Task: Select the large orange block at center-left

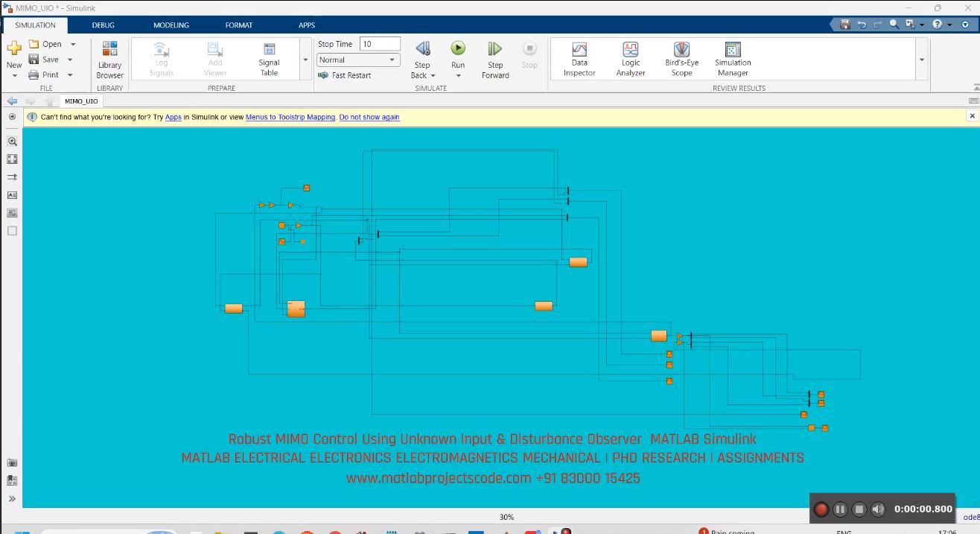Action: tap(296, 308)
